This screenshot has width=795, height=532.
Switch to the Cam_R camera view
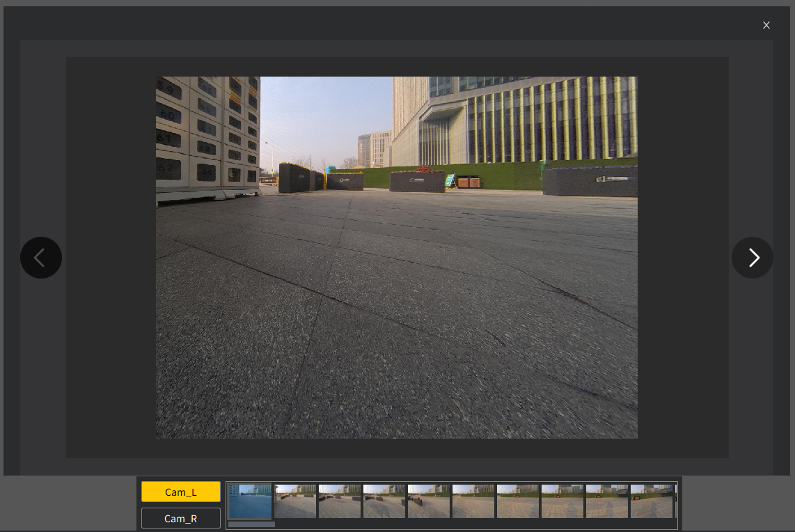(181, 518)
